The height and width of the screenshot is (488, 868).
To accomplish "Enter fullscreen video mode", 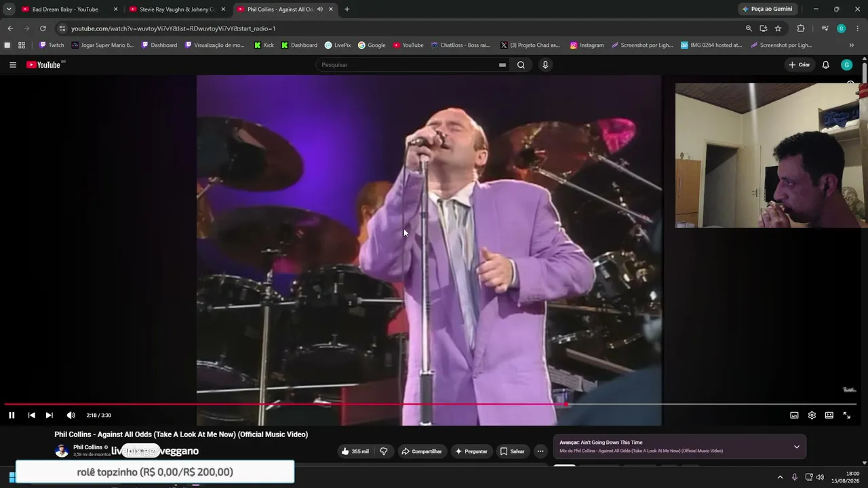I will click(847, 415).
